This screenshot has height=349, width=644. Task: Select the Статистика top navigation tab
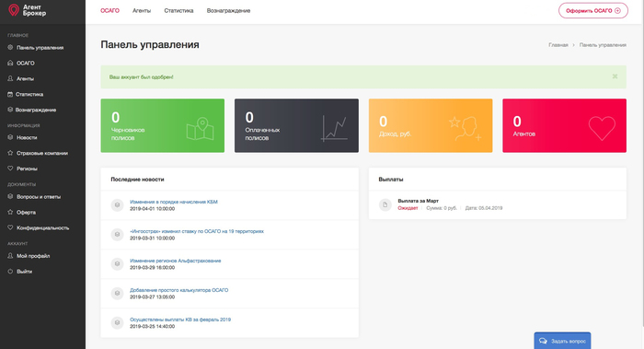(x=178, y=11)
